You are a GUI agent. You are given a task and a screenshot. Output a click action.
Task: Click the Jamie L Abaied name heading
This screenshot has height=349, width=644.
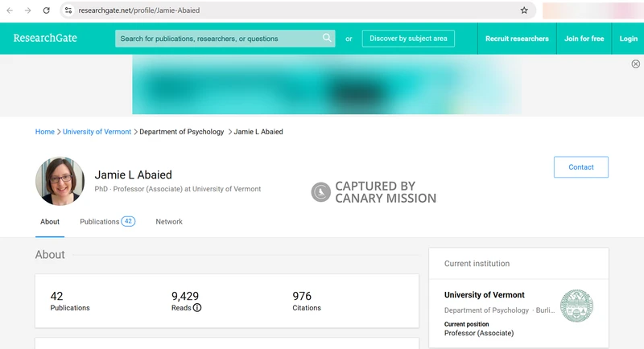134,174
